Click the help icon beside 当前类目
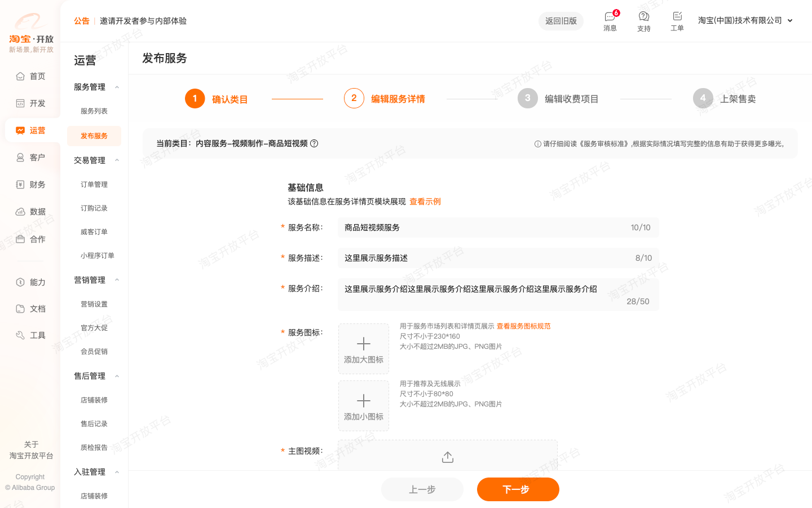 tap(315, 143)
